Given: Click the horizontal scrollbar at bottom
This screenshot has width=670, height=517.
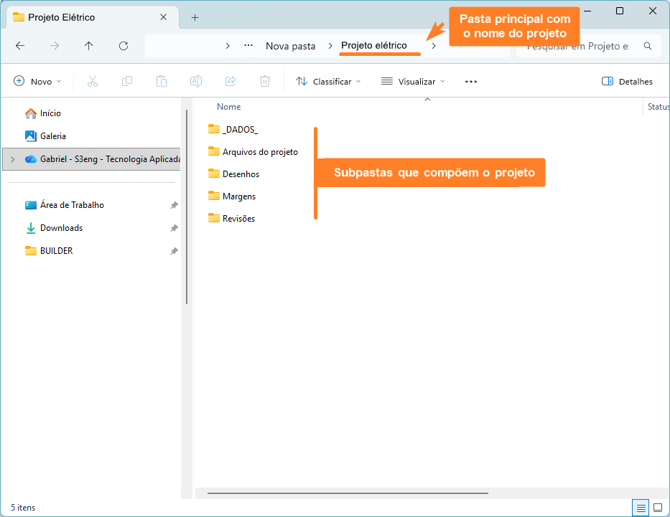Looking at the screenshot, I should click(x=347, y=493).
